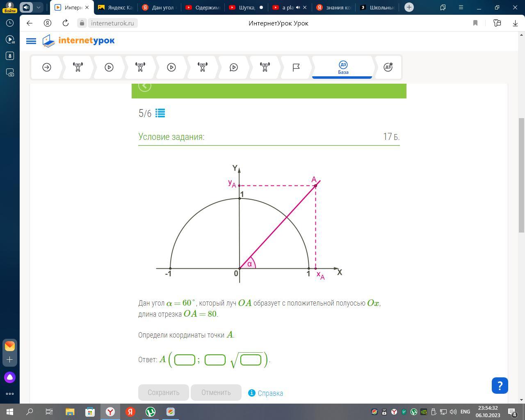Open Microsoft Store from taskbar
This screenshot has height=420, width=525.
coord(90,412)
